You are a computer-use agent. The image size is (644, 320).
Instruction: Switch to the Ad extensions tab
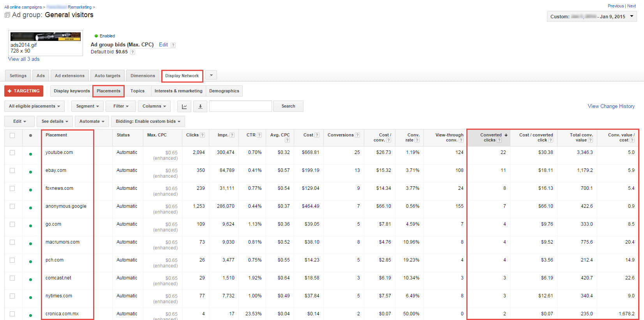click(70, 76)
